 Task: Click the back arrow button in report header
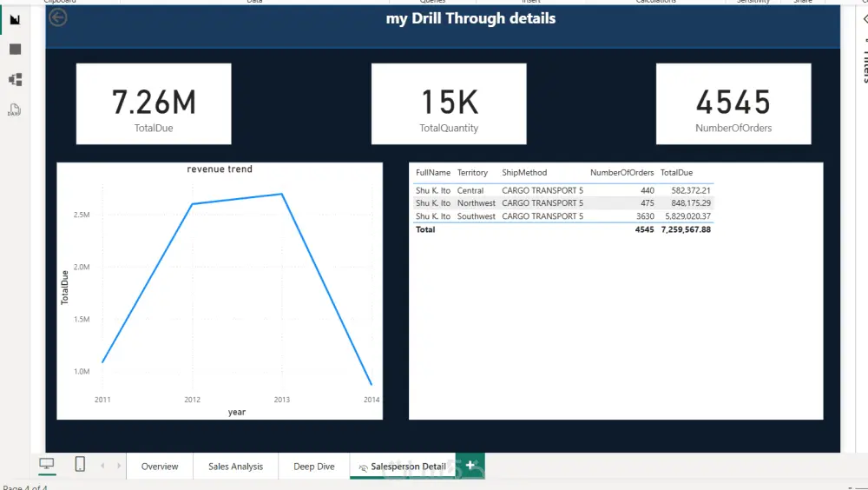point(57,17)
